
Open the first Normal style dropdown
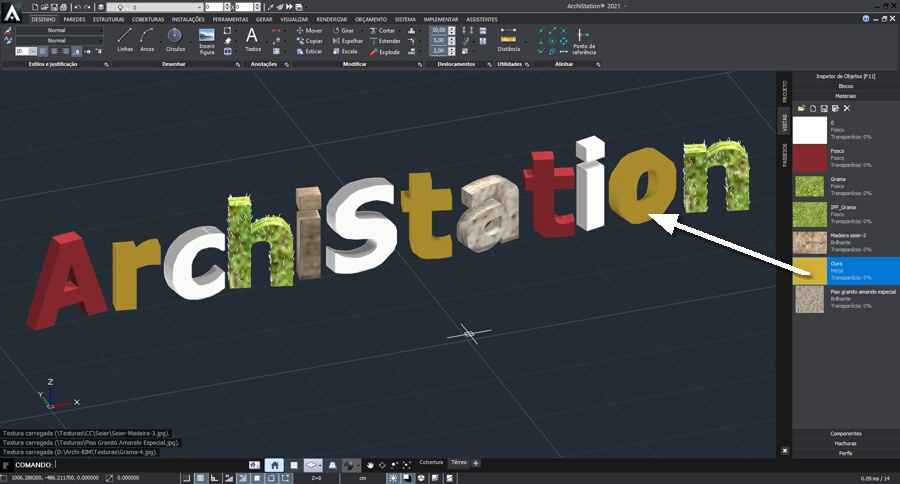pos(59,30)
